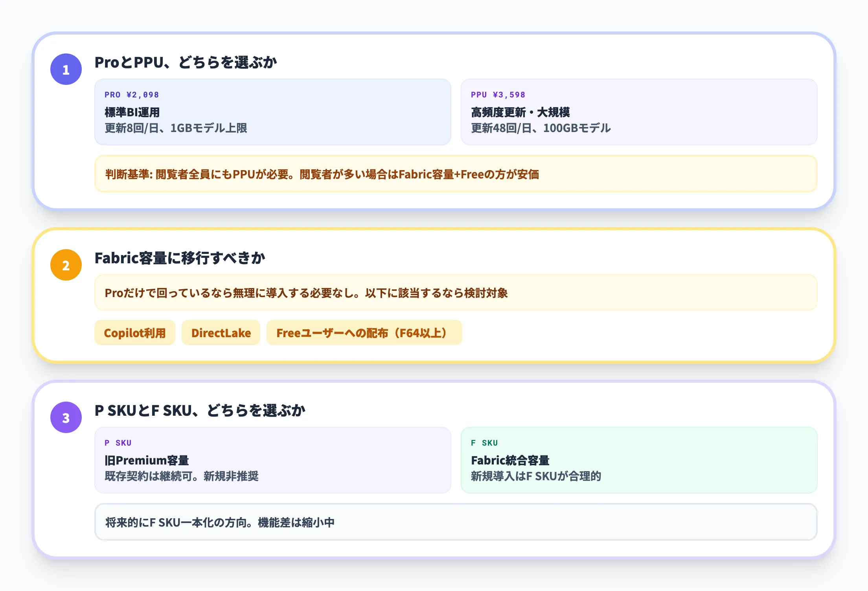Viewport: 868px width, 591px height.
Task: Click the PPU ¥3,598 price label
Action: click(x=498, y=95)
